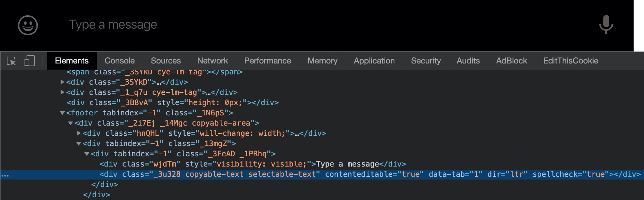Image resolution: width=644 pixels, height=200 pixels.
Task: Collapse the footer element node
Action: (62, 113)
